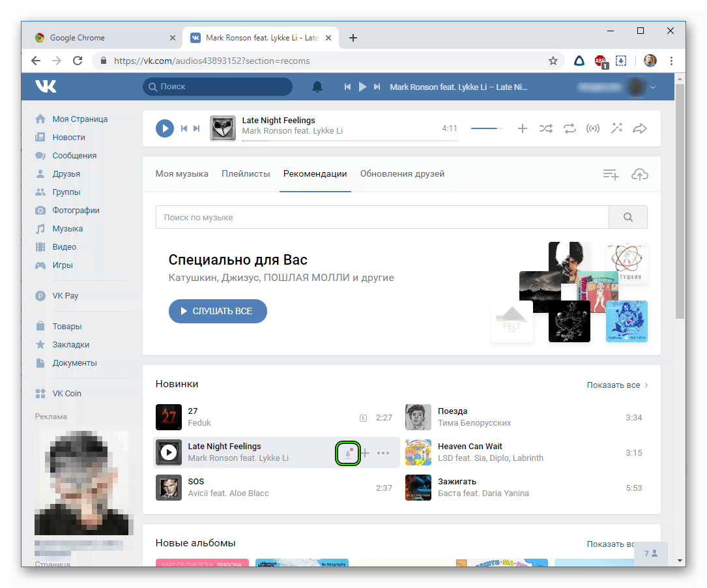Image resolution: width=707 pixels, height=588 pixels.
Task: Open the 'Обновления друзей' tab
Action: (402, 174)
